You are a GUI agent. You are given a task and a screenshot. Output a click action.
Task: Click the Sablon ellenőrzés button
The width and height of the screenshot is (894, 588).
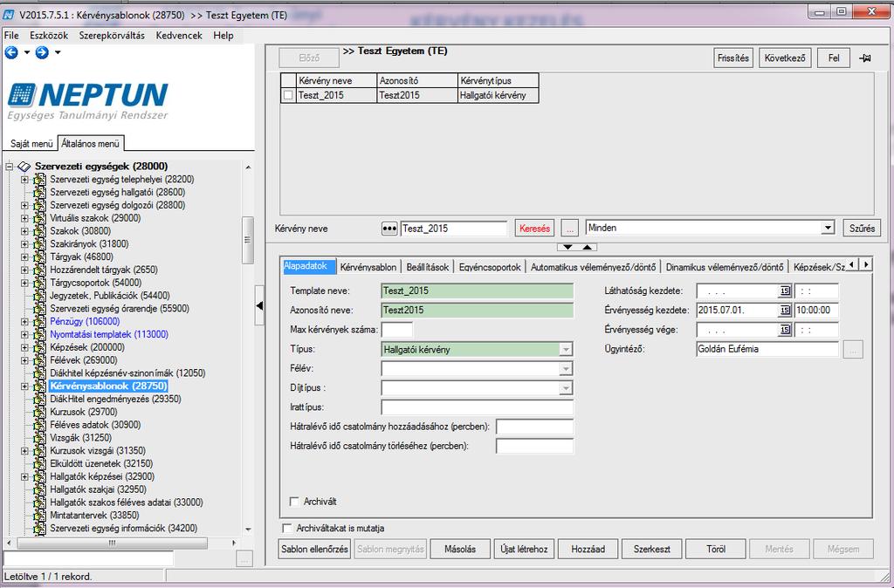pyautogui.click(x=314, y=550)
